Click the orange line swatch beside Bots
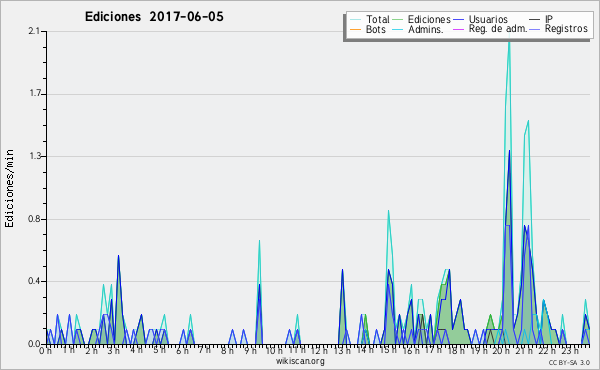The width and height of the screenshot is (600, 370). coord(355,29)
